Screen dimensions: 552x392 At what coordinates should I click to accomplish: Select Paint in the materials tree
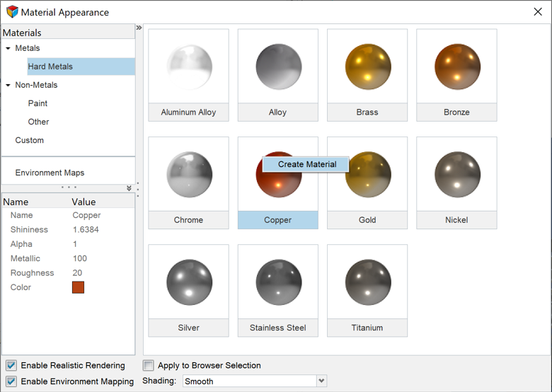pos(38,103)
